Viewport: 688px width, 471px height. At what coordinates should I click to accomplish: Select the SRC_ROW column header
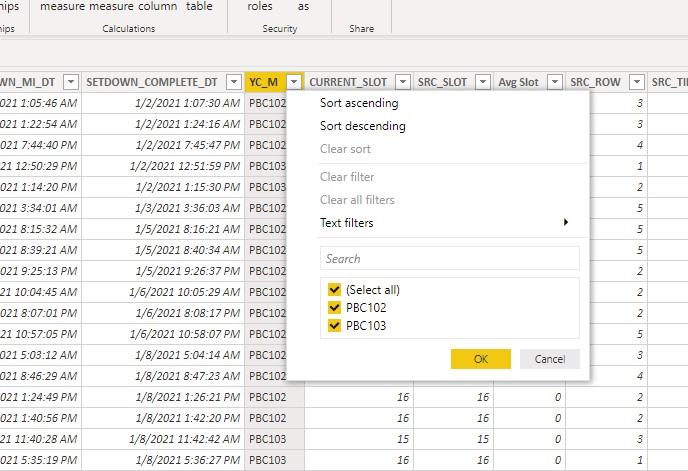tap(595, 82)
